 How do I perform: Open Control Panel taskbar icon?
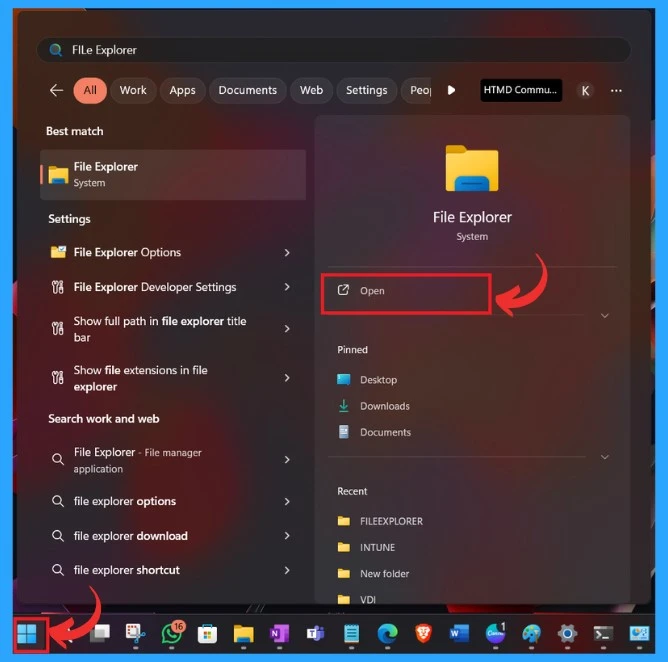[639, 634]
